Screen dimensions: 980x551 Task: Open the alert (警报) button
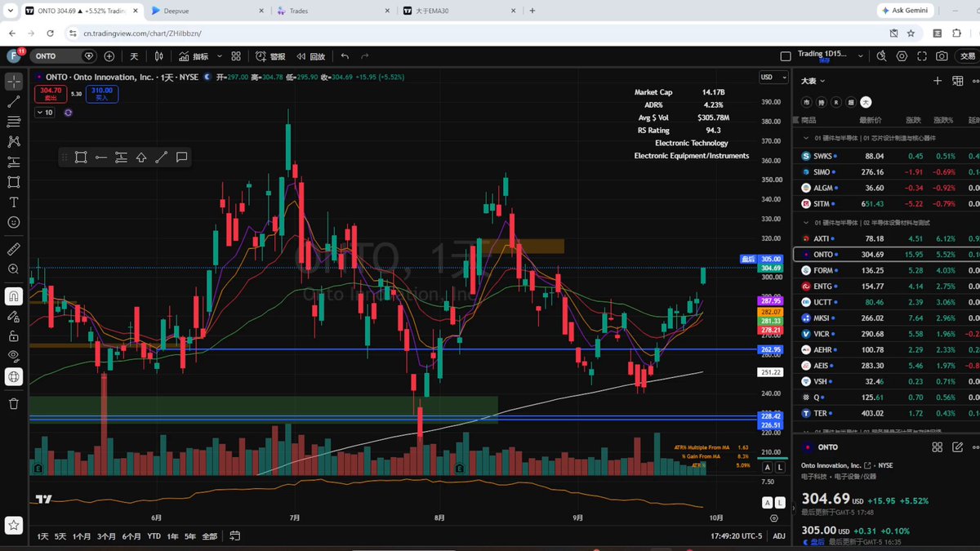[270, 56]
